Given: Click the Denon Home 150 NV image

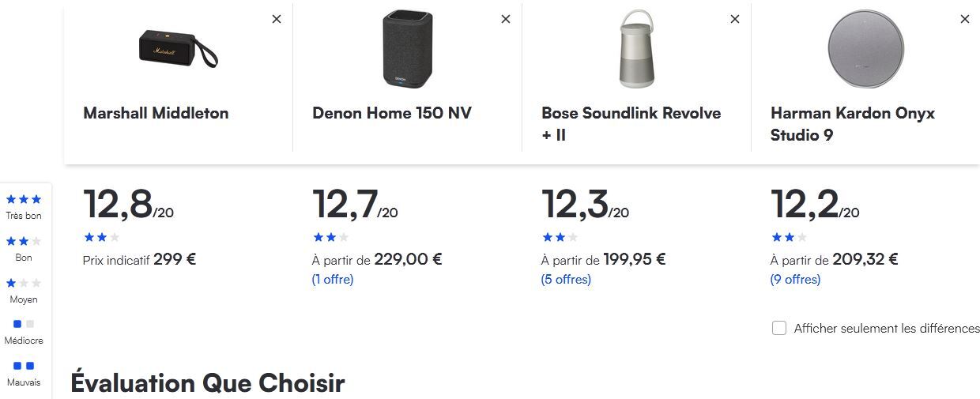Looking at the screenshot, I should click(x=407, y=49).
